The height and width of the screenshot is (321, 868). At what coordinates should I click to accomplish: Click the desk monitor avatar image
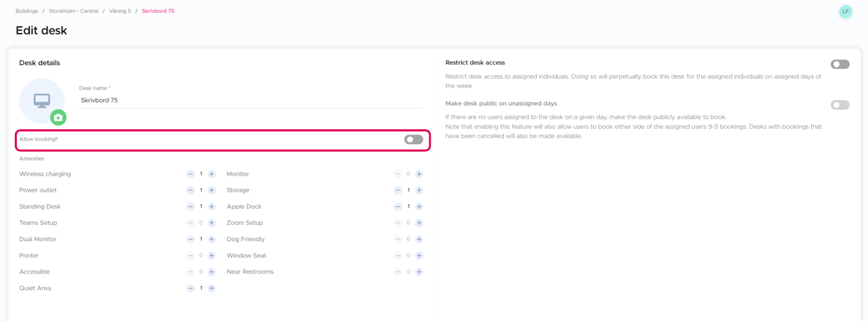41,100
